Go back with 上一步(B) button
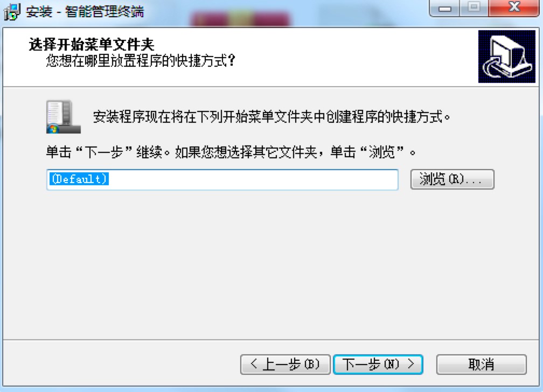This screenshot has height=392, width=543. pyautogui.click(x=285, y=365)
